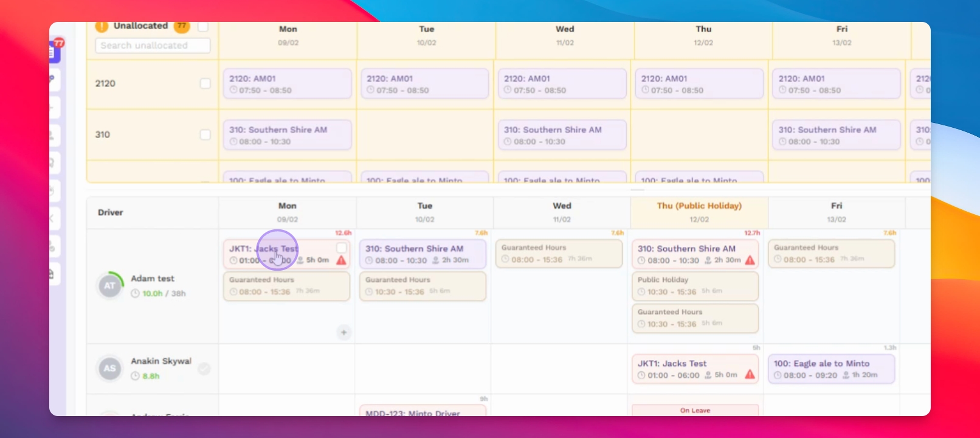The width and height of the screenshot is (980, 438).
Task: Open Anakin's Thursday JKT1: Jacks Test shift
Action: [695, 369]
